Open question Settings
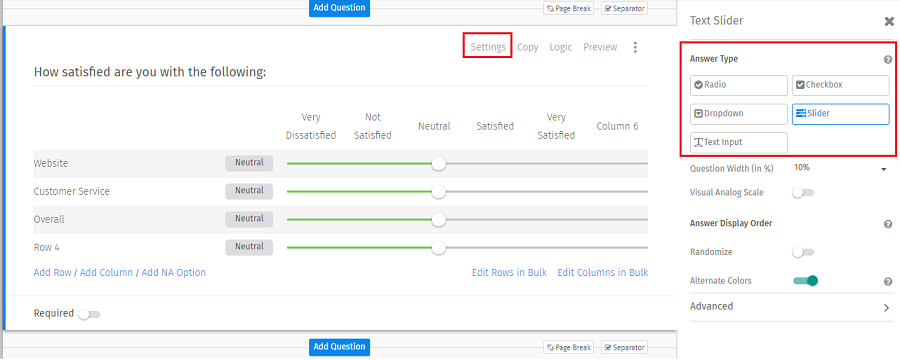900x360 pixels. 488,47
